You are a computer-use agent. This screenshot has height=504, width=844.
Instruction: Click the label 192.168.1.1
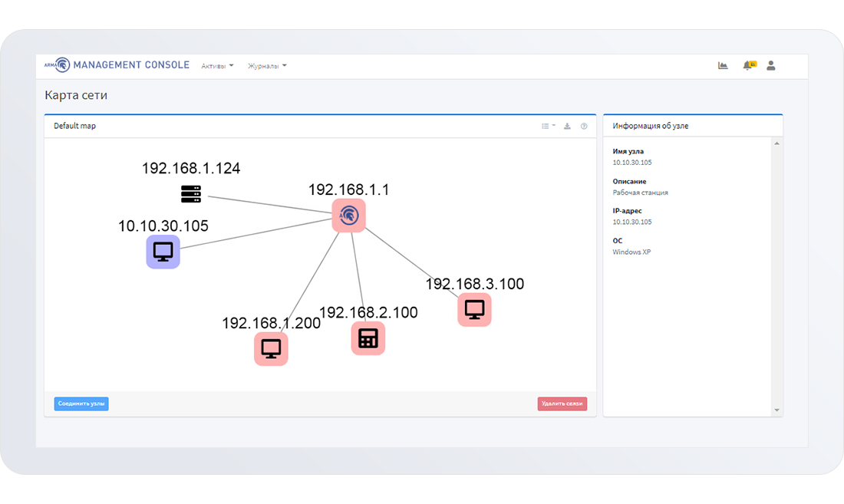(x=349, y=189)
